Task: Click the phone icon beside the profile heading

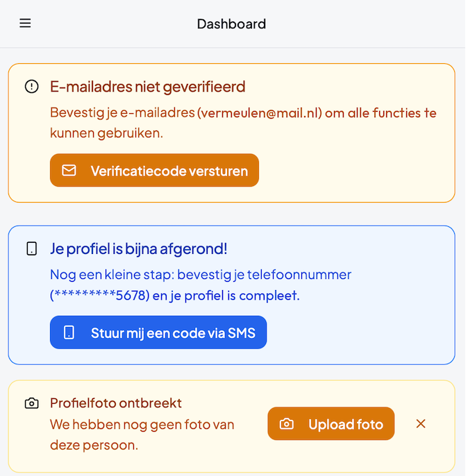Action: coord(31,248)
